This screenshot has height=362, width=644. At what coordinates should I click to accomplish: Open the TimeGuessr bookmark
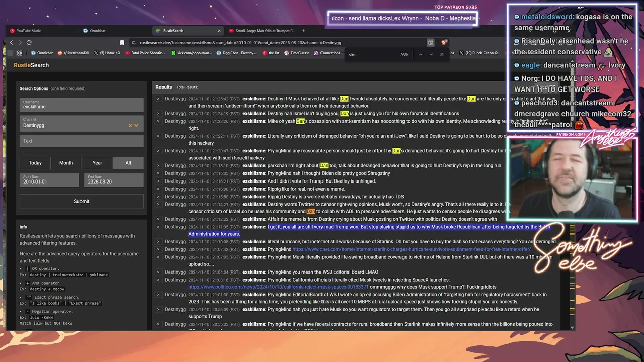(297, 53)
